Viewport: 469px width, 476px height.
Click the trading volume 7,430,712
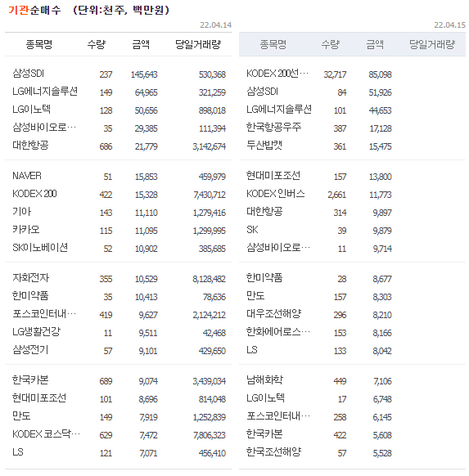(210, 195)
